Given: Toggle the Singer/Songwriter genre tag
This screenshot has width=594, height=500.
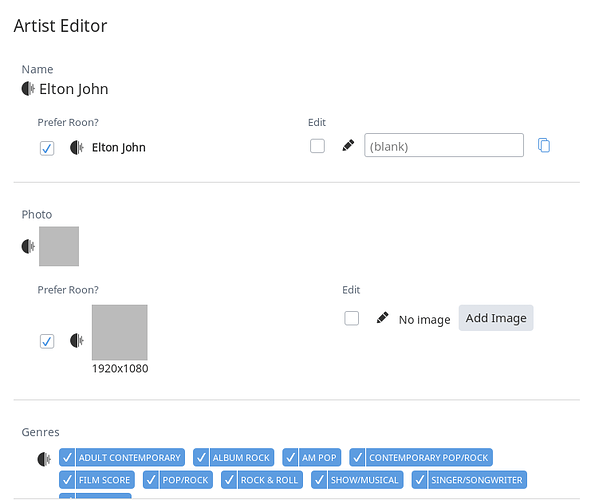Looking at the screenshot, I should pos(469,480).
